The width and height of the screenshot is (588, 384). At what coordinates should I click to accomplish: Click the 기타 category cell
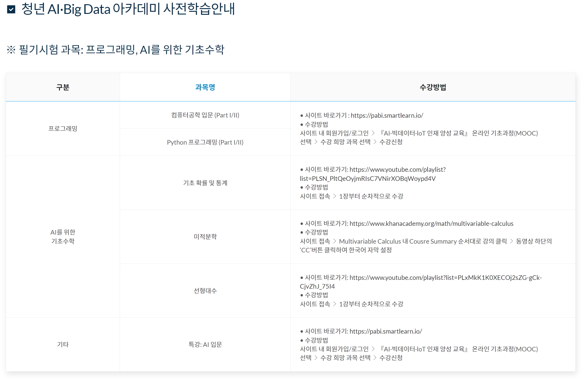[x=63, y=344]
